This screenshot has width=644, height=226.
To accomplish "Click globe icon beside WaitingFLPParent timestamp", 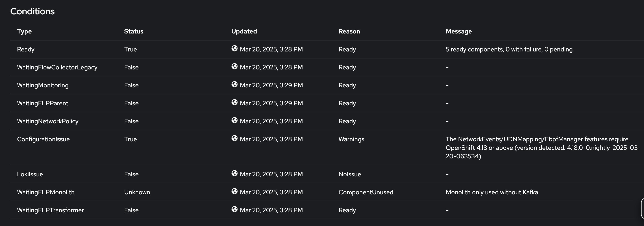I will (234, 102).
